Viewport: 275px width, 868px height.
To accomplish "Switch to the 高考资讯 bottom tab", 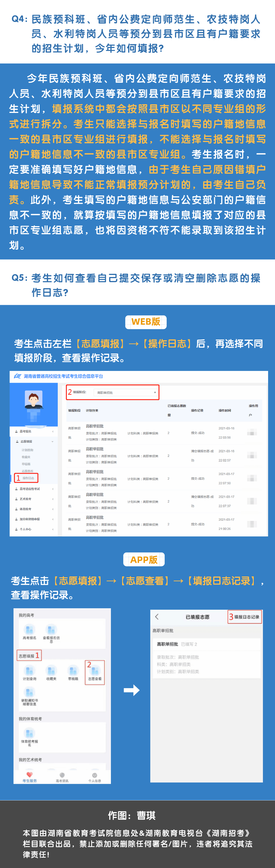I will 62,778.
